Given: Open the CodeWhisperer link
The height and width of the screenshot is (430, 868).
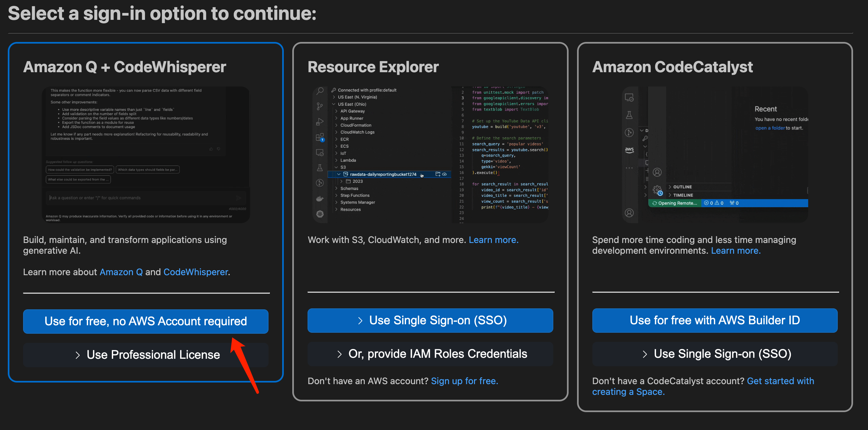Looking at the screenshot, I should [x=195, y=272].
